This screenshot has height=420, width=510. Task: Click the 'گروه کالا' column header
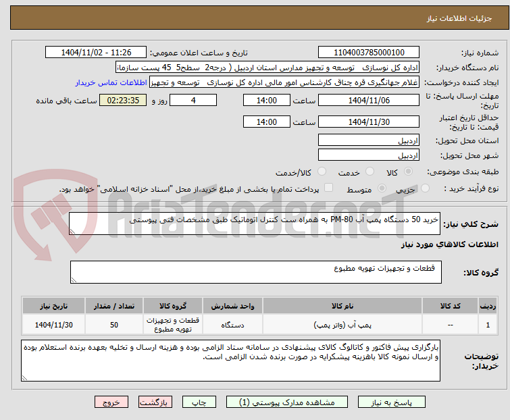click(173, 306)
